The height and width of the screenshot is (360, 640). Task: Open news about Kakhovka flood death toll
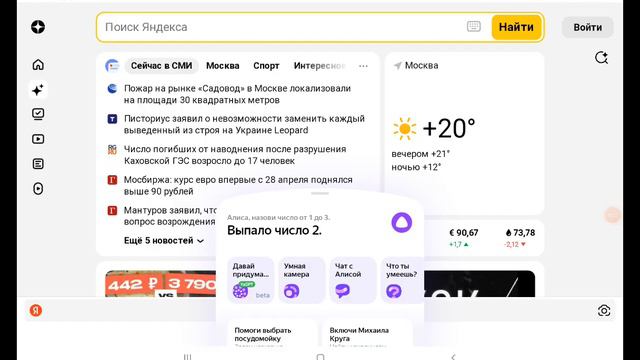coord(235,155)
